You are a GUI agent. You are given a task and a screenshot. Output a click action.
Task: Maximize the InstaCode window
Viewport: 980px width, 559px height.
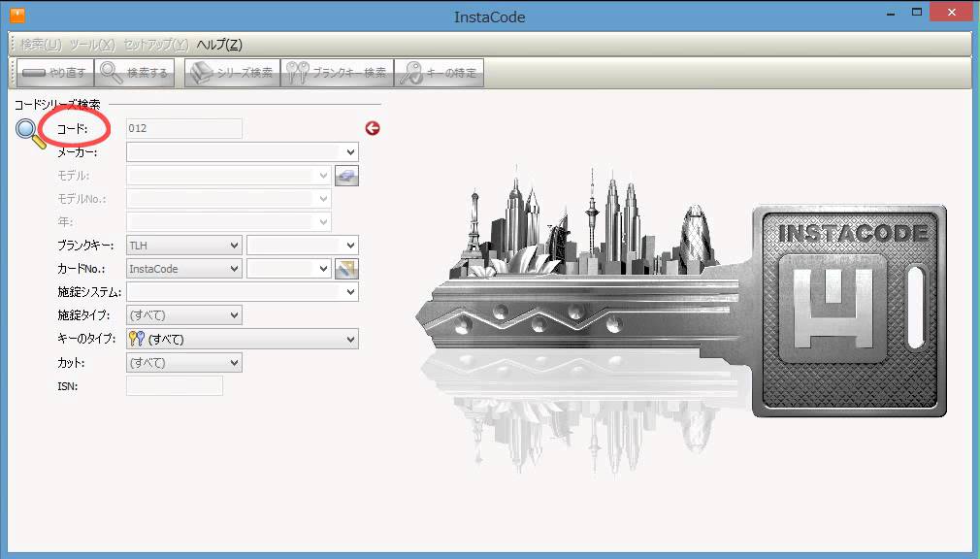click(916, 12)
